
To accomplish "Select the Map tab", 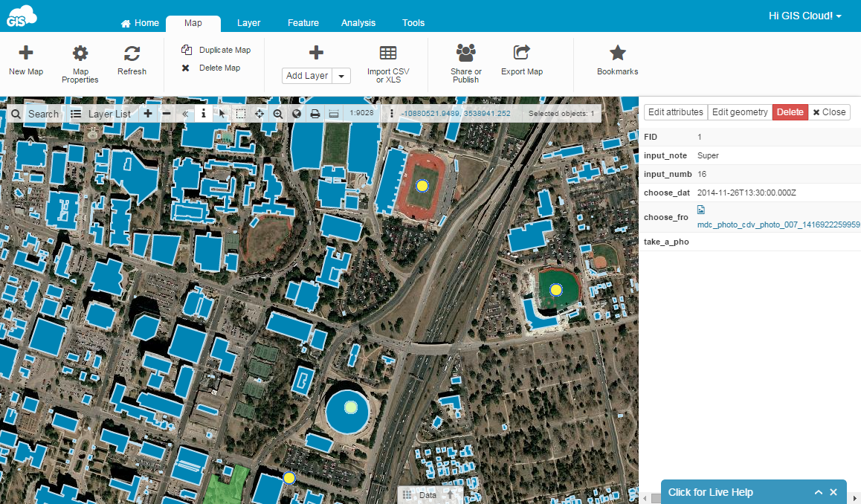I will click(x=193, y=23).
